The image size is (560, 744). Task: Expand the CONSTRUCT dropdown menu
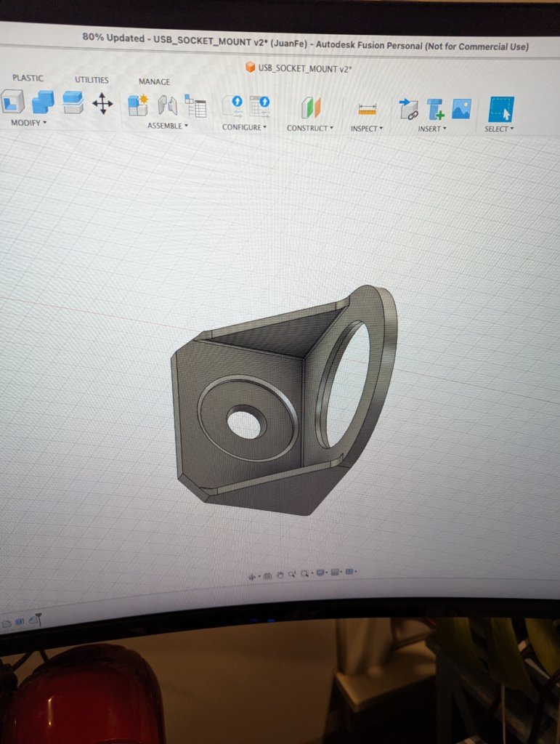[309, 128]
